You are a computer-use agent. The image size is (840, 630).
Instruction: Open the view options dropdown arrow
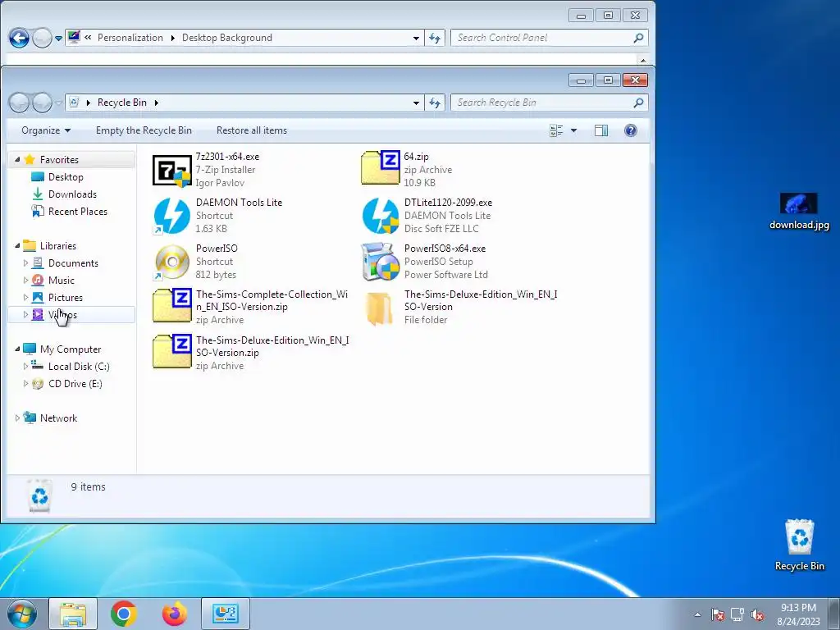click(x=573, y=130)
